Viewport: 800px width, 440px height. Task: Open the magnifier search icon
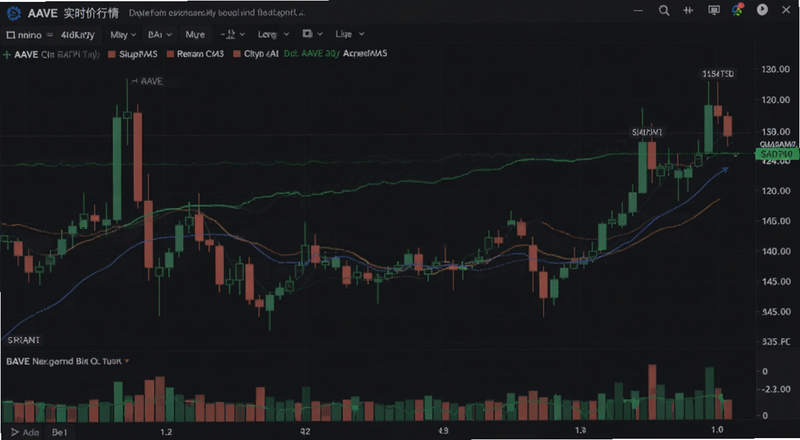[x=664, y=10]
